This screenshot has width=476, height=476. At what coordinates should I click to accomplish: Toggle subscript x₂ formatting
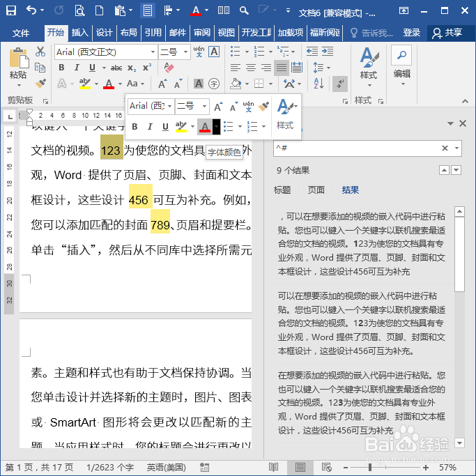pos(132,68)
